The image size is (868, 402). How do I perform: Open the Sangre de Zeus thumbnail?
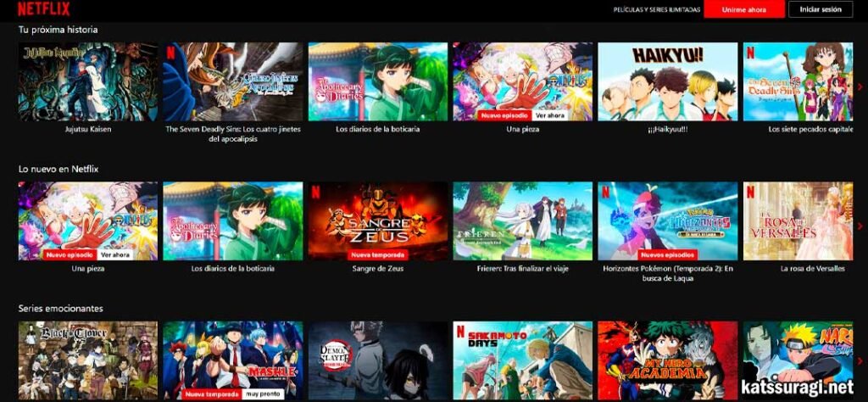[x=378, y=221]
